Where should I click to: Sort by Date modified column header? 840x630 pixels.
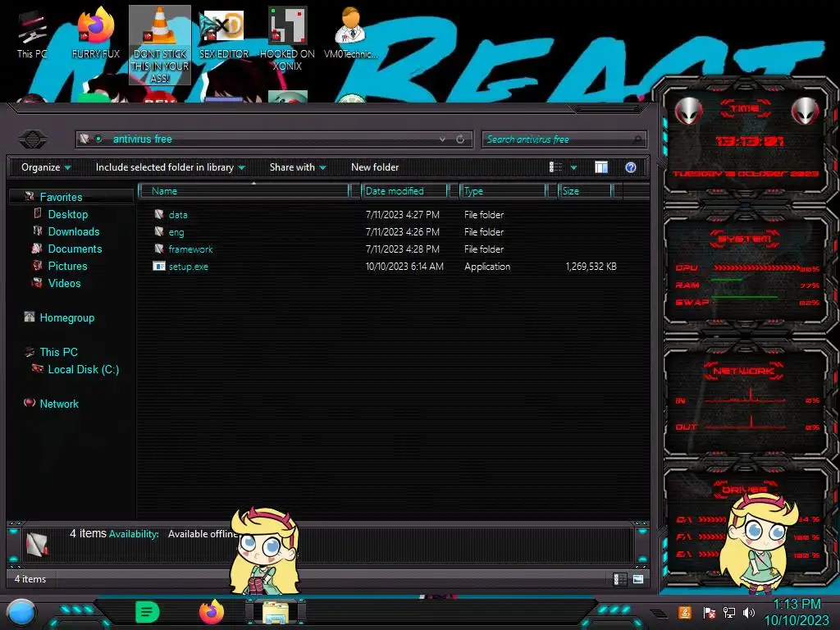[x=404, y=190]
